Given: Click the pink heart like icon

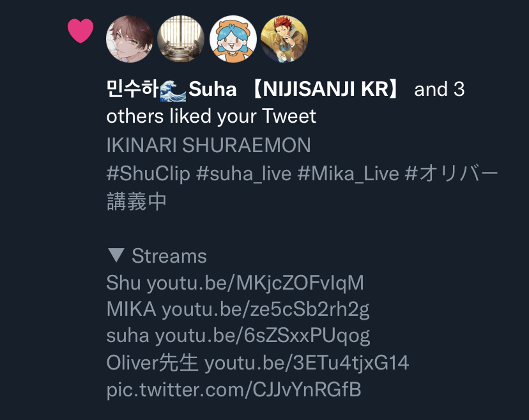Looking at the screenshot, I should tap(80, 31).
